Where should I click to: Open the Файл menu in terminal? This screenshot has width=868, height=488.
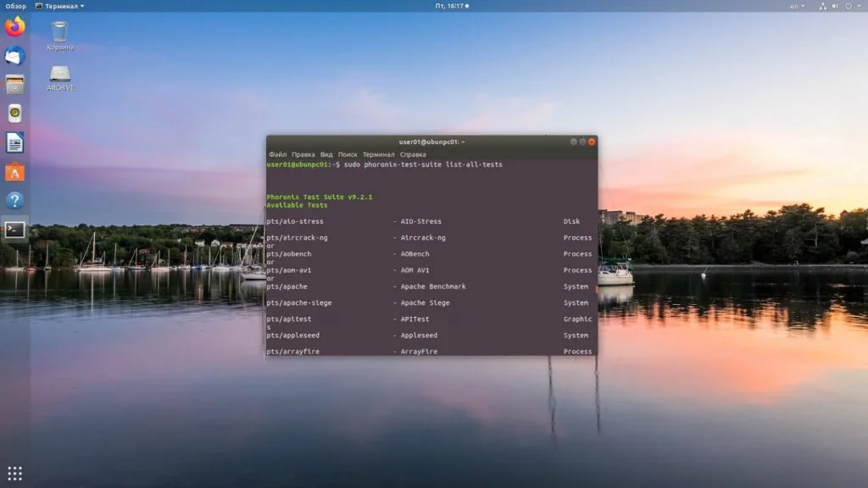pyautogui.click(x=277, y=155)
